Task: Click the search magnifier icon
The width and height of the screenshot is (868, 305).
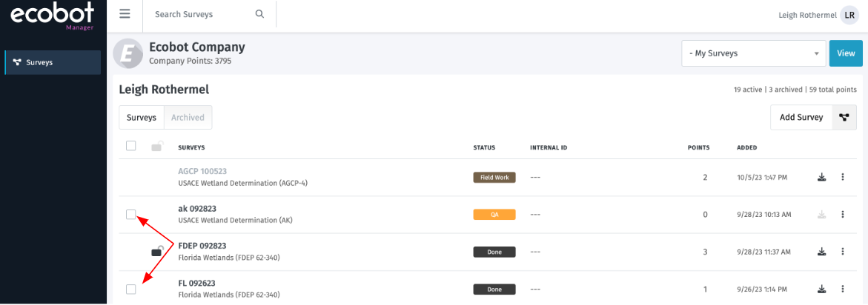Action: click(259, 14)
